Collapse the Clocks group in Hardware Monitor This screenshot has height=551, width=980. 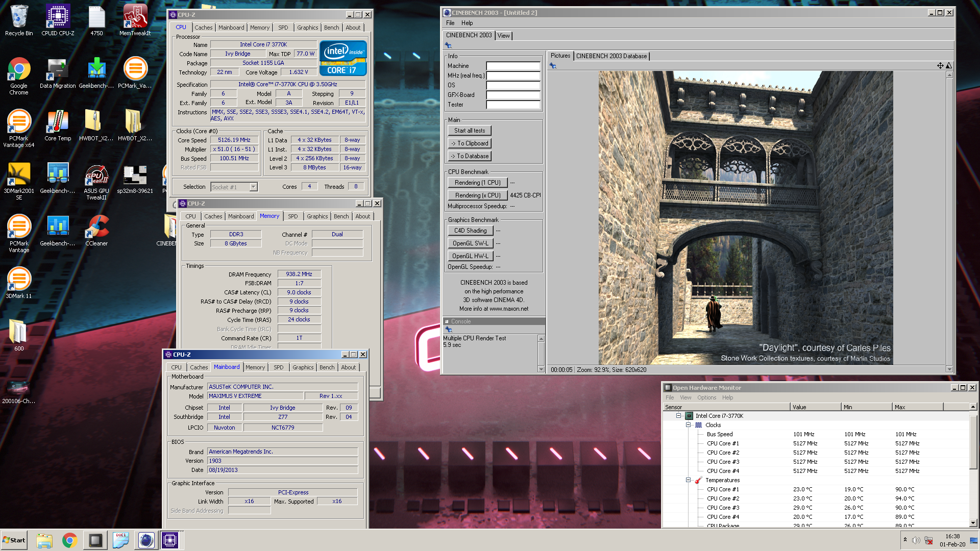(688, 425)
